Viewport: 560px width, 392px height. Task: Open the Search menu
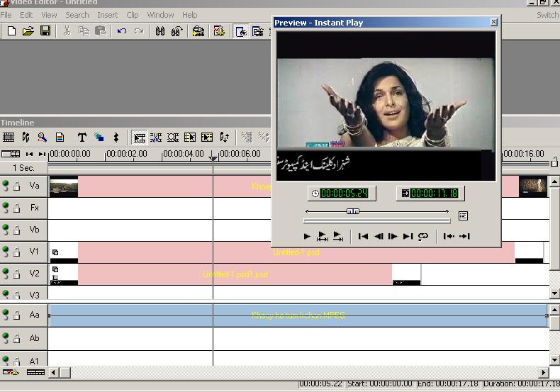[77, 15]
